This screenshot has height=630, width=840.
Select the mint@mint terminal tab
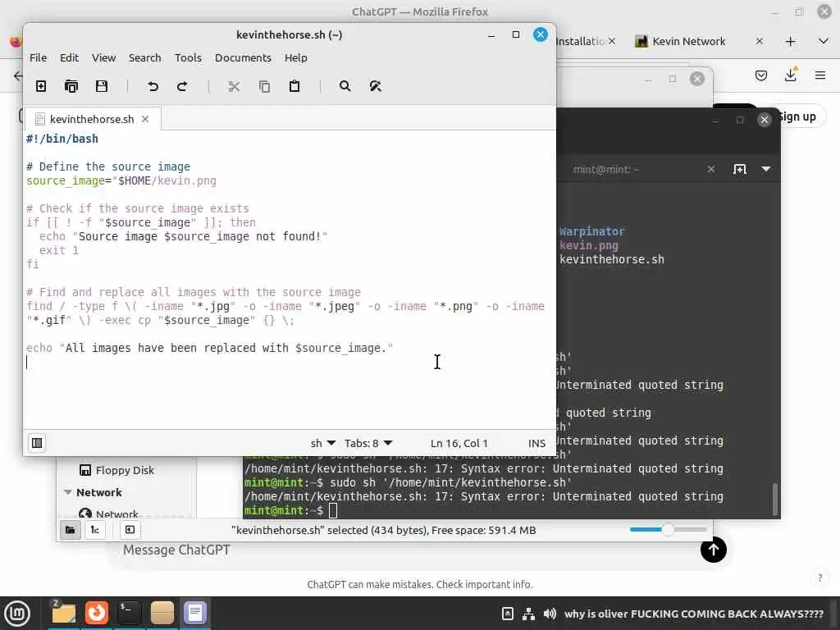[605, 169]
